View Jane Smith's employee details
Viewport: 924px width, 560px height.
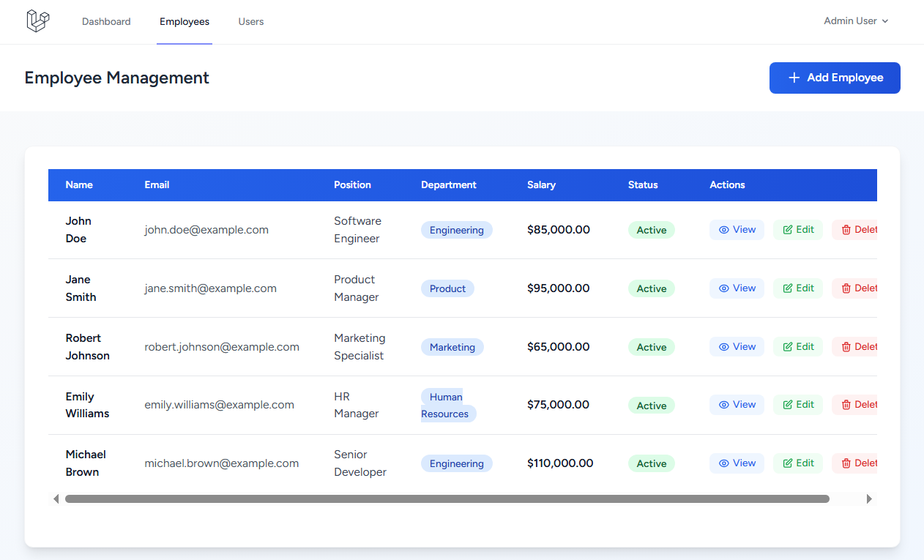click(x=737, y=288)
